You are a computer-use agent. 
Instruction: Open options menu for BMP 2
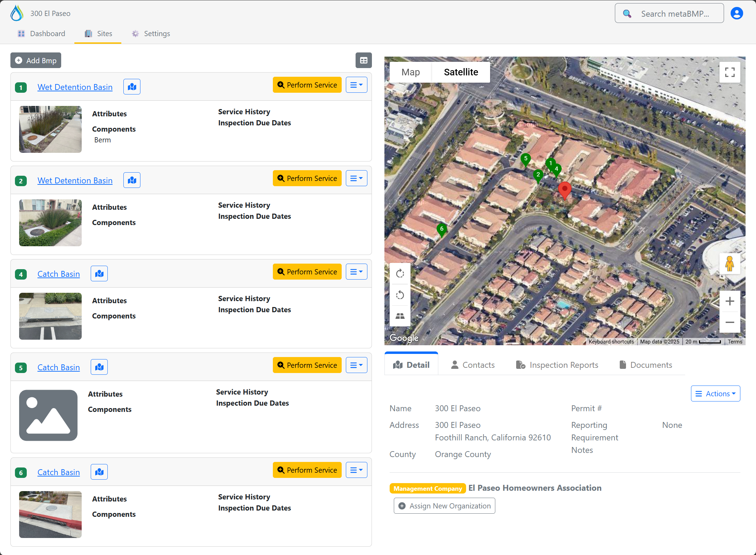[356, 178]
